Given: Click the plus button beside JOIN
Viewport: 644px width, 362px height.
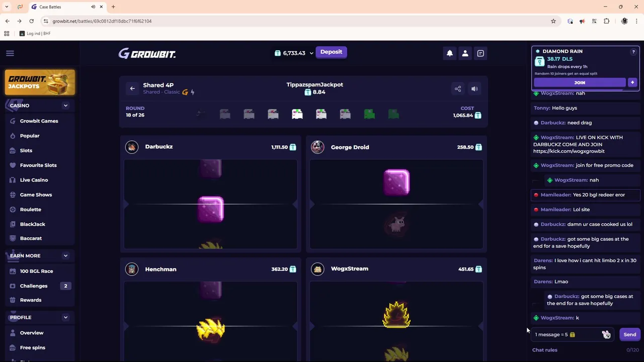Looking at the screenshot, I should tap(632, 82).
